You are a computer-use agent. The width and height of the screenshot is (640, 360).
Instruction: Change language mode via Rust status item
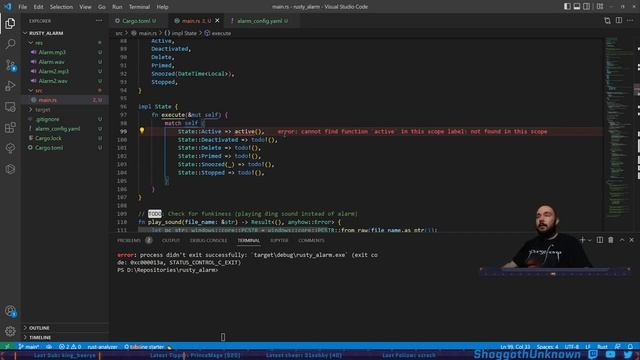(602, 347)
